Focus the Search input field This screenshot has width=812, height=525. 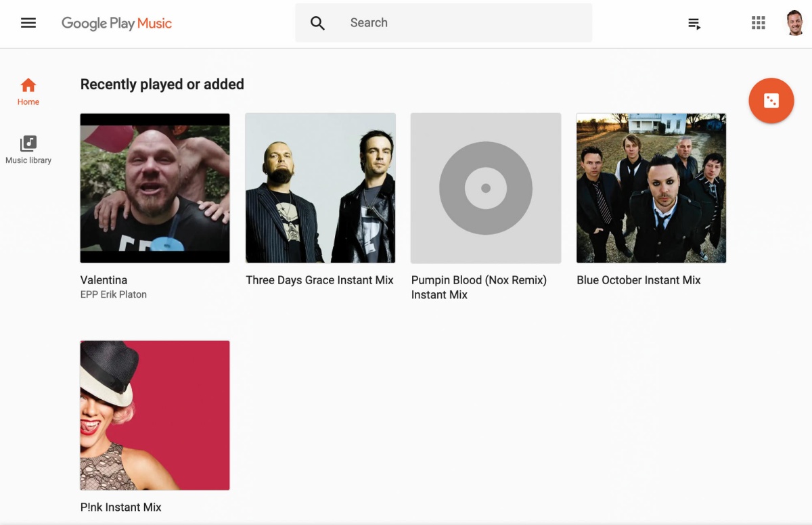pyautogui.click(x=443, y=23)
